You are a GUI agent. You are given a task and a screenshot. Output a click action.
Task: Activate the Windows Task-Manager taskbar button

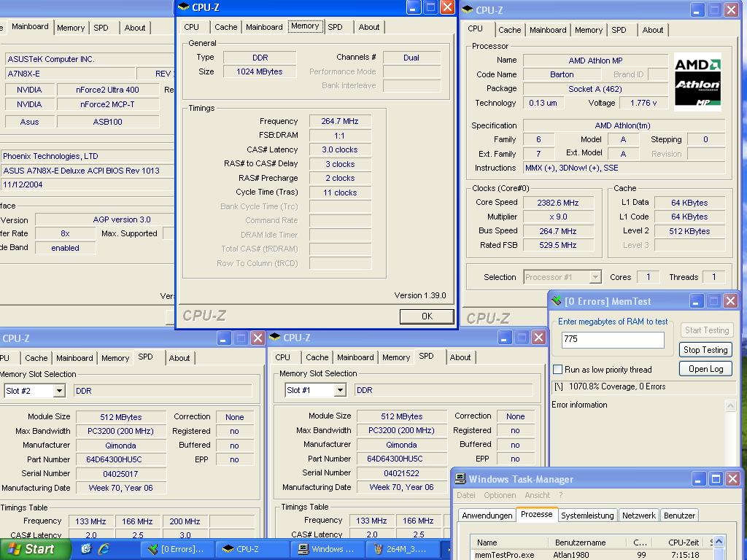328,549
